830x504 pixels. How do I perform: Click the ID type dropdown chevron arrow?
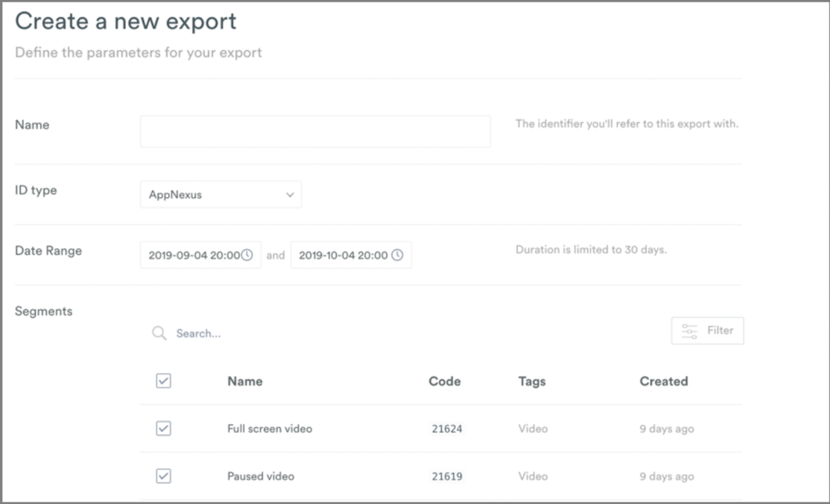[x=290, y=194]
